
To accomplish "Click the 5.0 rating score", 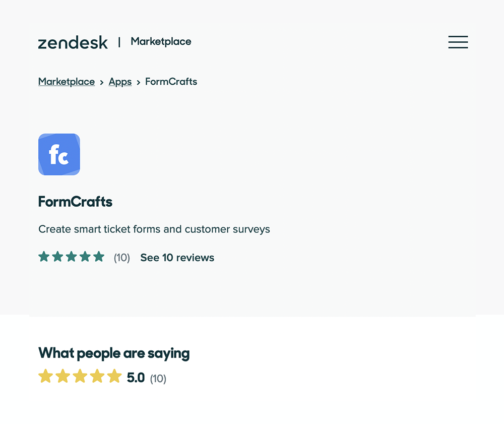I will point(136,378).
